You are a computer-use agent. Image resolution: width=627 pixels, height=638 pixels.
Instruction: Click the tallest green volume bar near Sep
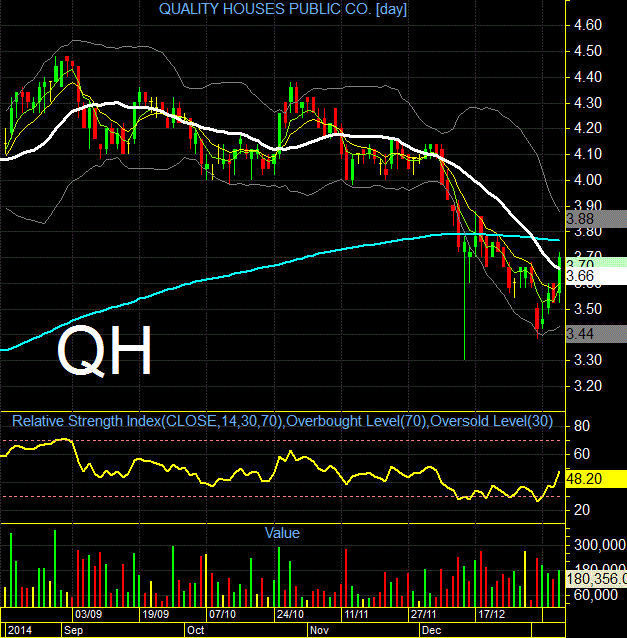(x=55, y=568)
